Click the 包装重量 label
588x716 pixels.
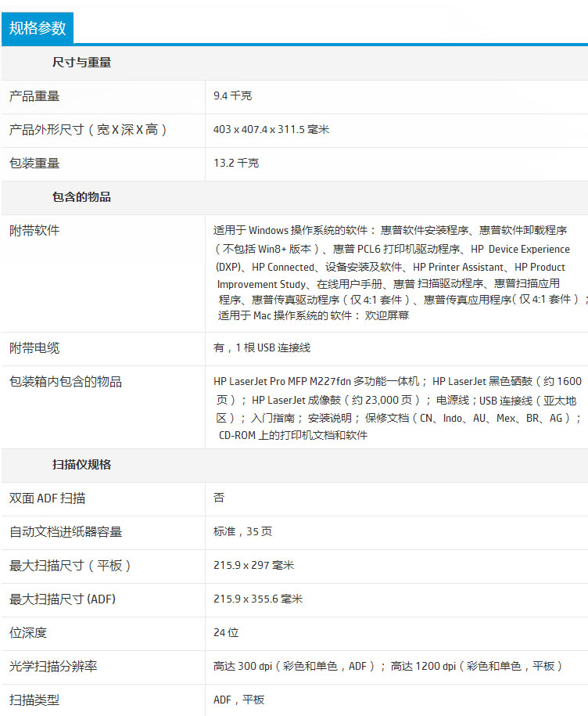click(34, 164)
